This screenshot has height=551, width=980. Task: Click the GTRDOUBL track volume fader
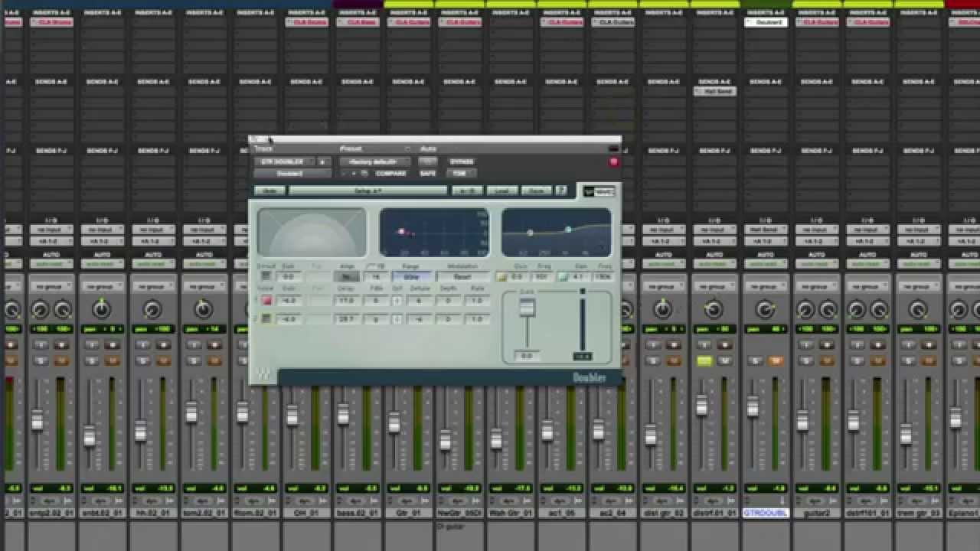point(753,407)
